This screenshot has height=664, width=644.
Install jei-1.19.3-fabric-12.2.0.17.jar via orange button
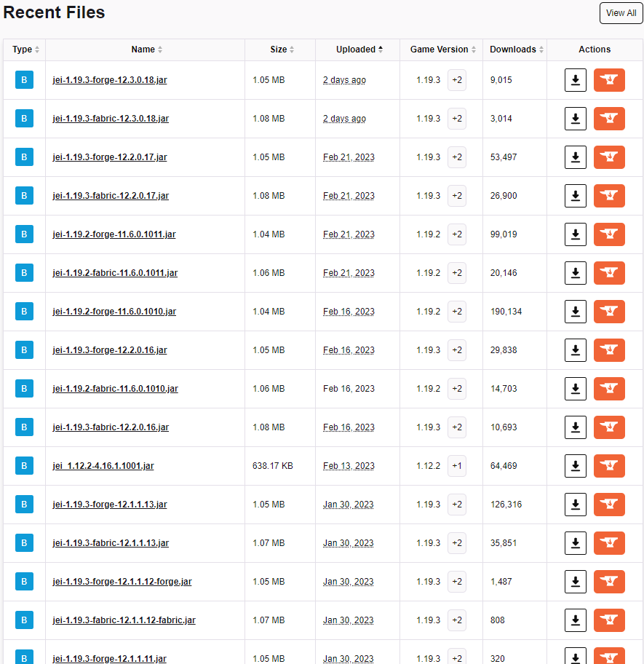coord(609,196)
